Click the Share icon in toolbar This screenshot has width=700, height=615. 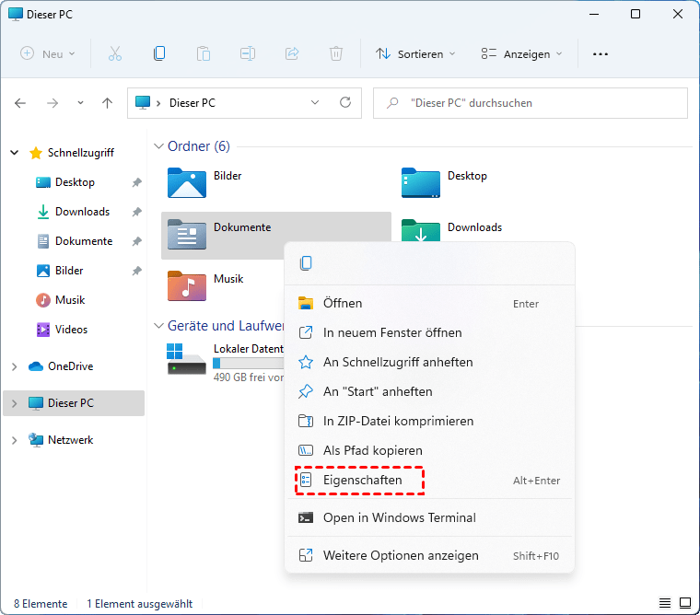pyautogui.click(x=292, y=54)
